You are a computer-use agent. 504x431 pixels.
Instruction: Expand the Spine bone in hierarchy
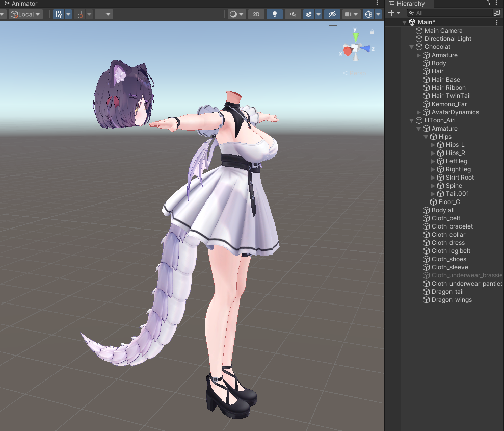[x=433, y=186]
